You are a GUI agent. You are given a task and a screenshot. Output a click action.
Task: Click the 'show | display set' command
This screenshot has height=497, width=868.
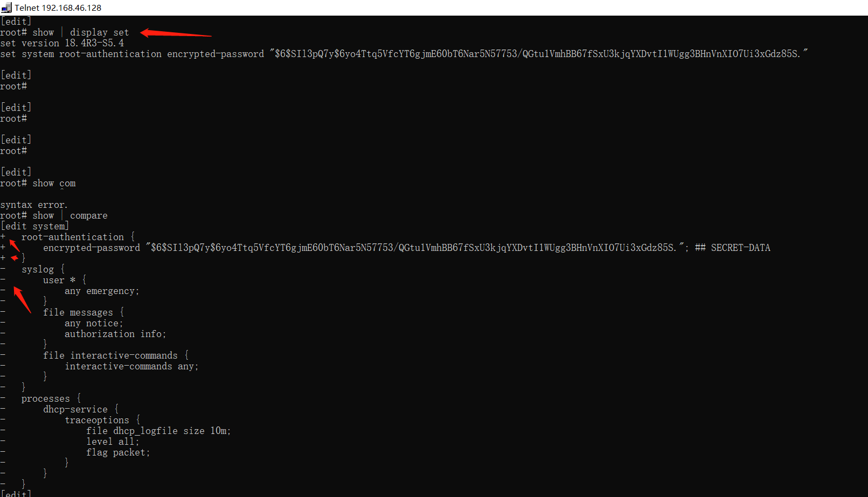coord(81,32)
